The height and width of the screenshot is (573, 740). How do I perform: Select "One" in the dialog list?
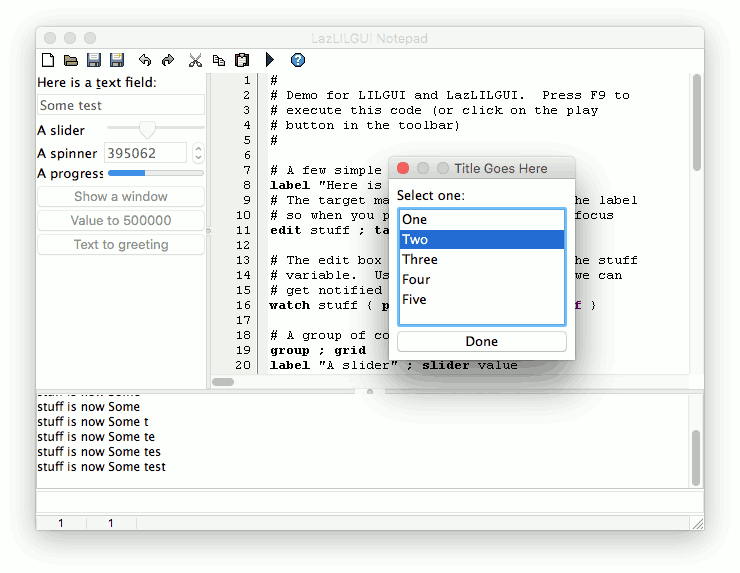pyautogui.click(x=414, y=219)
